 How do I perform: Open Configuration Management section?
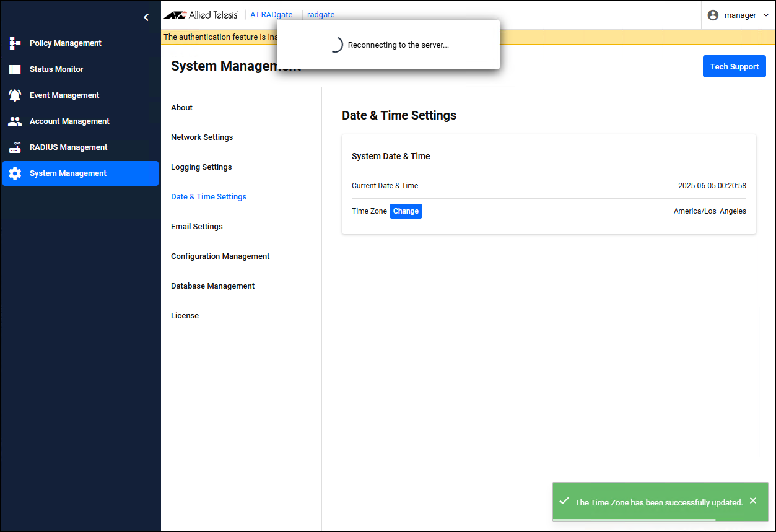(x=220, y=256)
